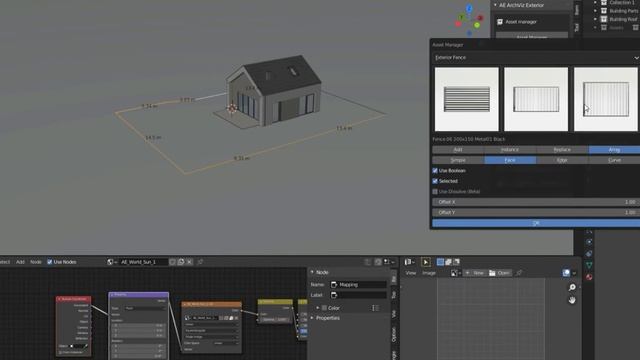Toggle the pin icon in node editor header
The image size is (640, 360).
coord(200,262)
